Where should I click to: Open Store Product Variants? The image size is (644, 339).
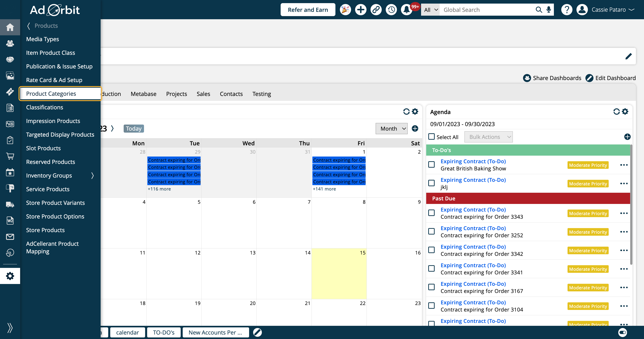pos(55,203)
